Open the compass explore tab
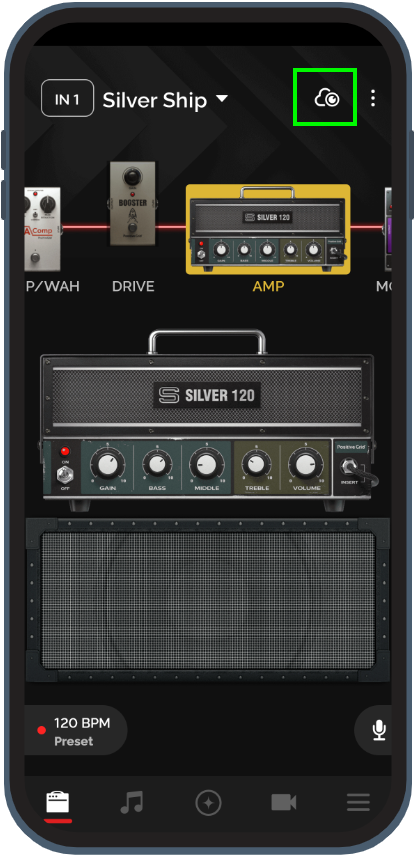This screenshot has width=415, height=856. [208, 803]
